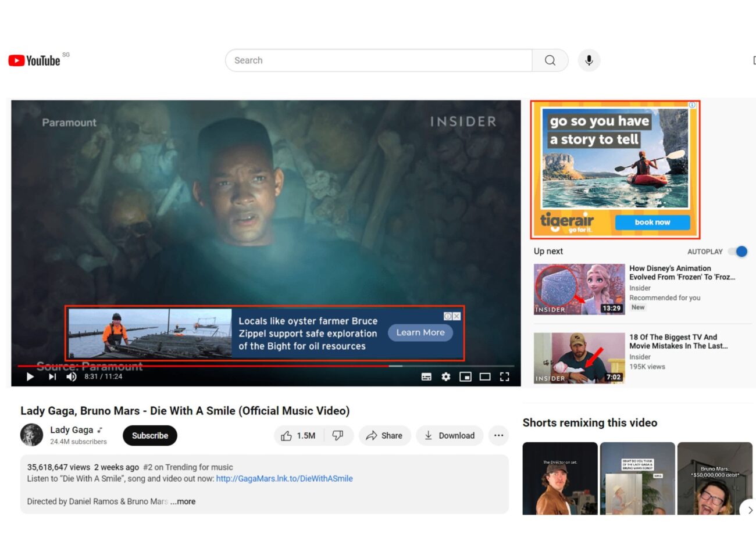Click the YouTube logo home icon
756x552 pixels.
(x=34, y=60)
